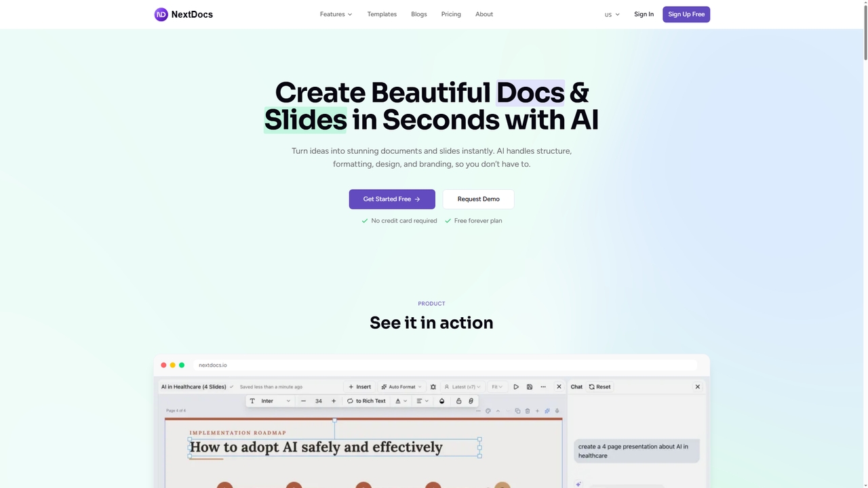Click the delete slide trash icon
The height and width of the screenshot is (488, 868).
(528, 411)
